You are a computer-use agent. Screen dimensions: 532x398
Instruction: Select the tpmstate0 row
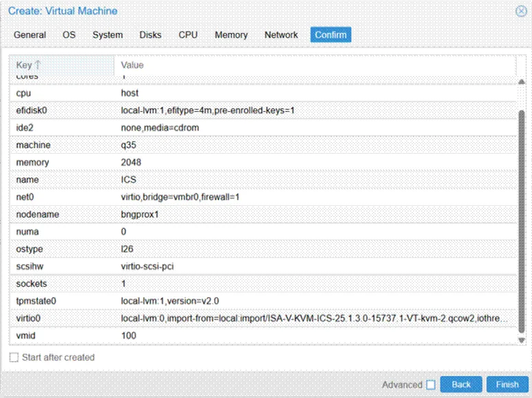click(x=263, y=301)
